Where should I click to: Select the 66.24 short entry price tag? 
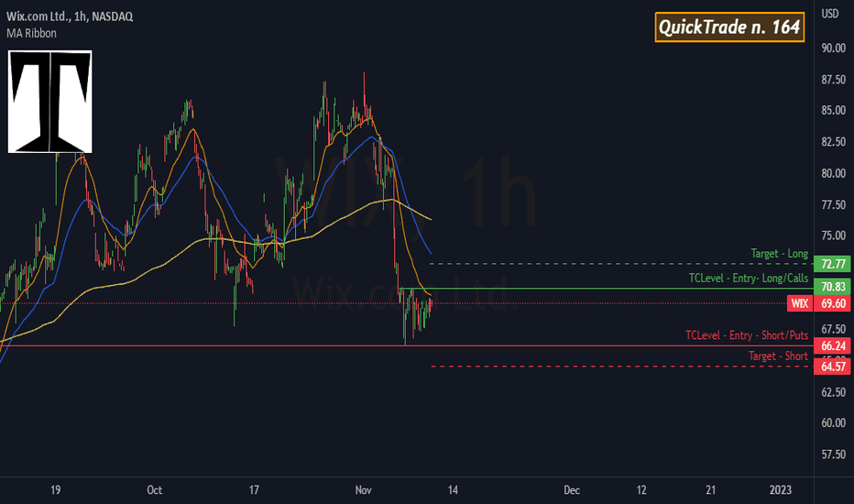833,346
